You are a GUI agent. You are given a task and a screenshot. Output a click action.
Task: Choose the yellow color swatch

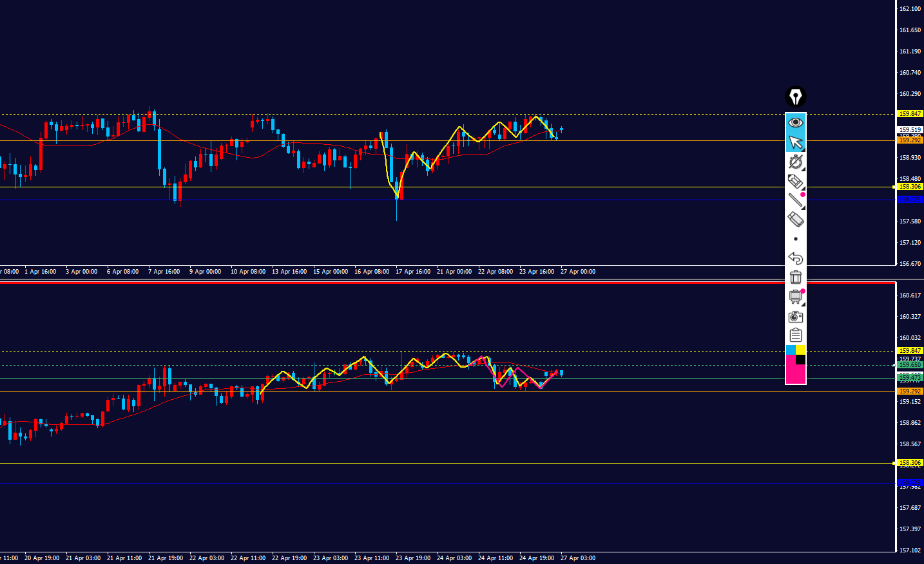point(800,350)
